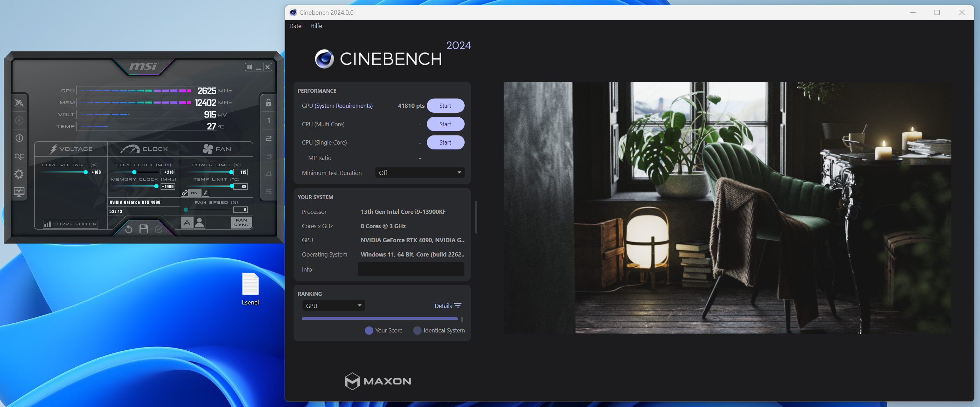Open the Curve Editor
This screenshot has width=980, height=407.
pyautogui.click(x=71, y=224)
